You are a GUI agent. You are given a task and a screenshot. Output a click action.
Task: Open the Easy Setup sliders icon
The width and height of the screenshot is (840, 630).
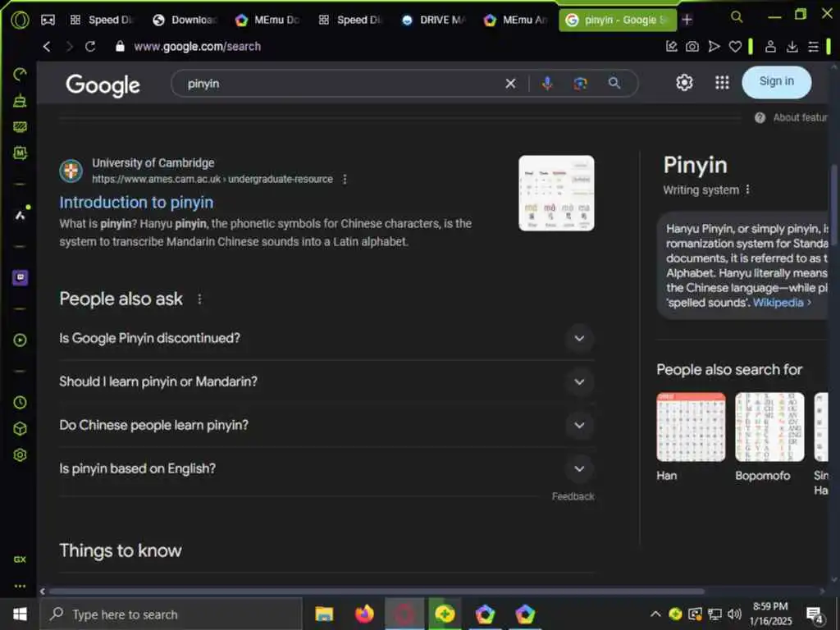coord(813,47)
